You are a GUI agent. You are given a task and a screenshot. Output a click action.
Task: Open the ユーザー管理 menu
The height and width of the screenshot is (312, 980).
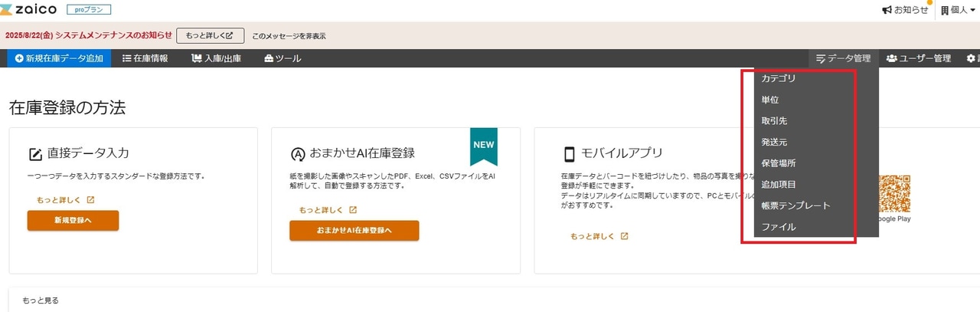coord(919,58)
